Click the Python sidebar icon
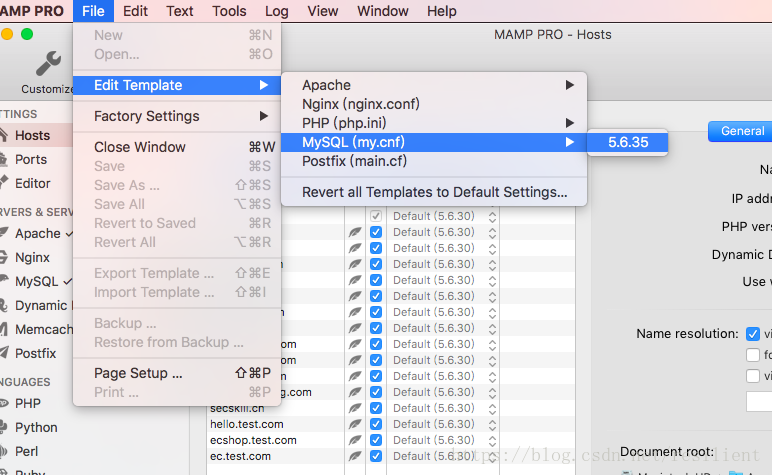 click(3, 427)
